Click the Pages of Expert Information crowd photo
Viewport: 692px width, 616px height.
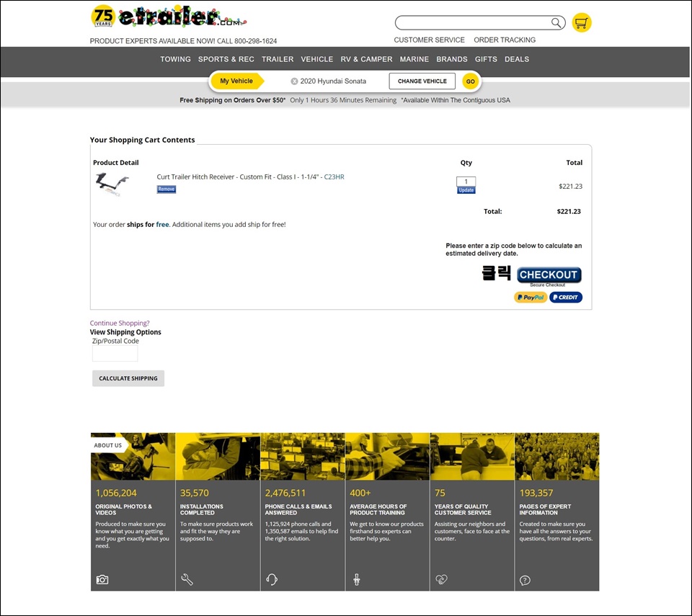(557, 456)
